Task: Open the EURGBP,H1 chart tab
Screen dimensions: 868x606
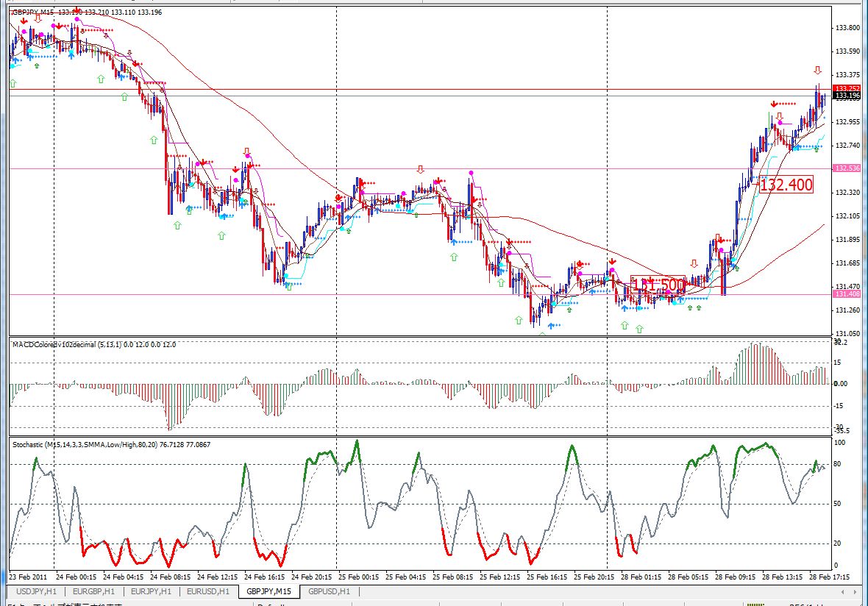Action: point(93,591)
